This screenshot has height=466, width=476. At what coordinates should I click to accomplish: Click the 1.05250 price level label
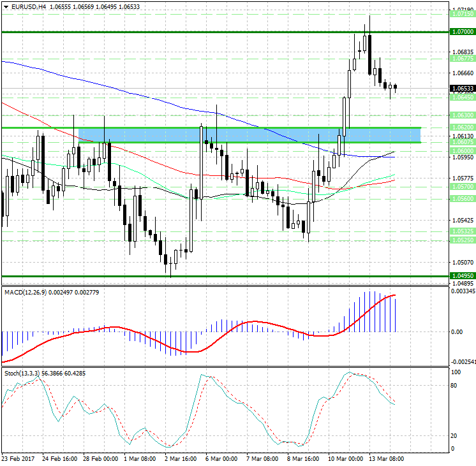(461, 240)
